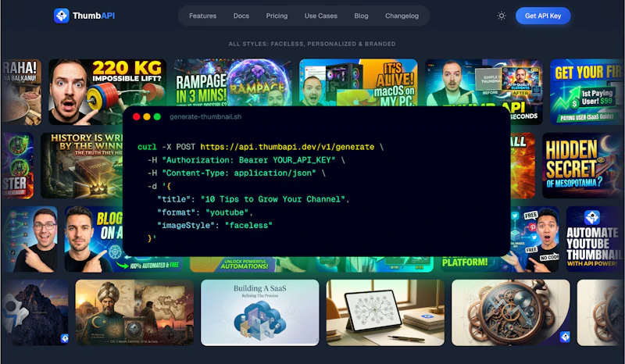Image resolution: width=625 pixels, height=364 pixels.
Task: Click the api.thumbapi.dev/v1/generate URL in code
Action: (x=287, y=147)
